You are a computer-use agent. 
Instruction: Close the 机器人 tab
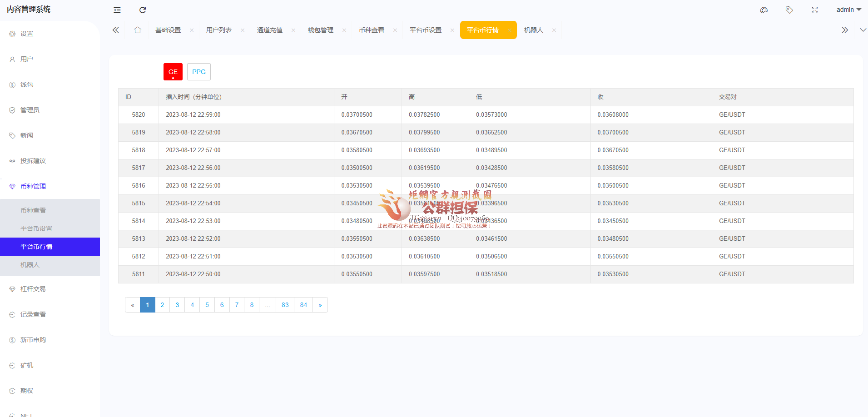click(x=554, y=30)
